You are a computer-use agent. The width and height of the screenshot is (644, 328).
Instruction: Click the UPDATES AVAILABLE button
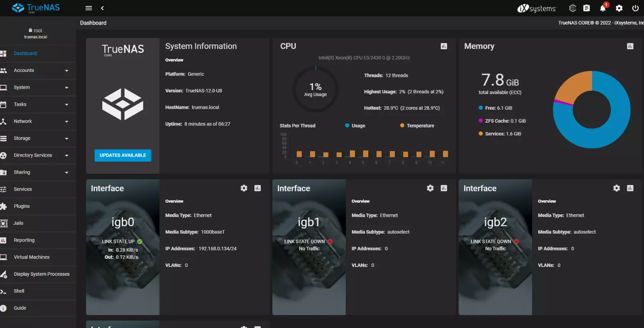click(123, 155)
